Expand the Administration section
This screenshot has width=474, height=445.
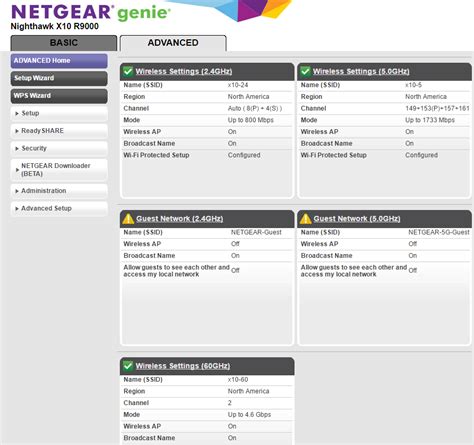[59, 191]
